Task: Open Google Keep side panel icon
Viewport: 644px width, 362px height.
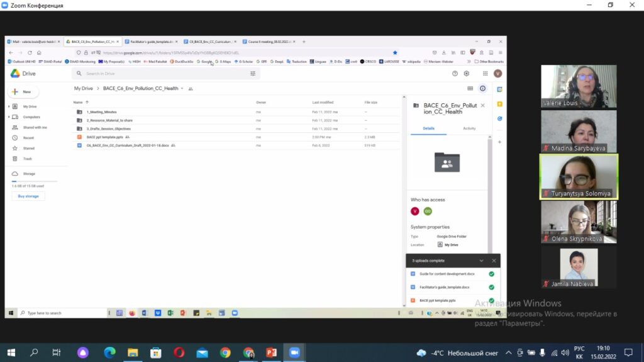Action: pos(499,104)
